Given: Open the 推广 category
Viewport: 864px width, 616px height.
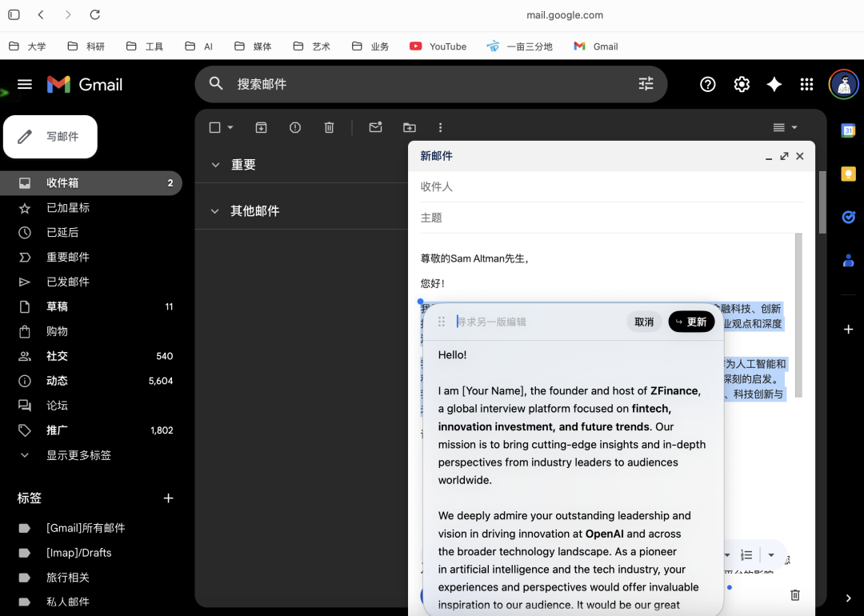Looking at the screenshot, I should 91,430.
